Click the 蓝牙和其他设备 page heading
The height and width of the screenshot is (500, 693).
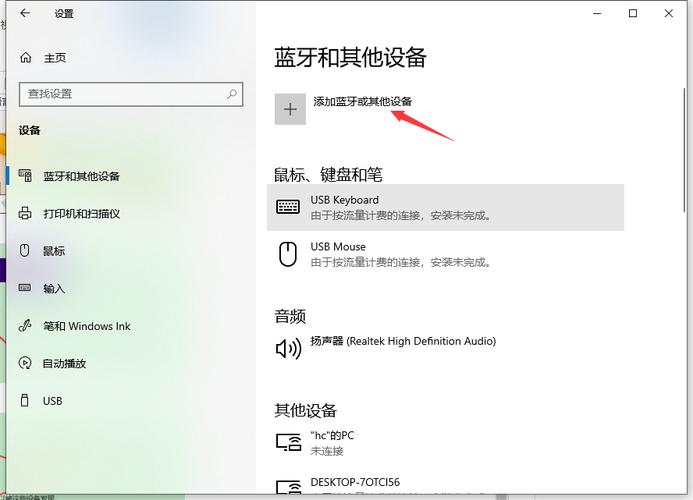pos(350,57)
